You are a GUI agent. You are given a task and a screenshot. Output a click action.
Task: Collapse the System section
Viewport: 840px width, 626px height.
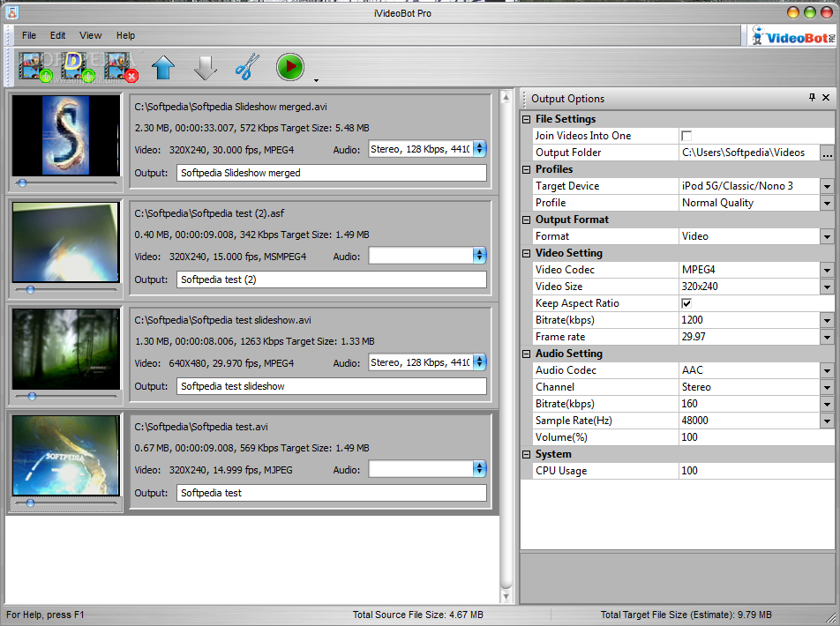527,455
